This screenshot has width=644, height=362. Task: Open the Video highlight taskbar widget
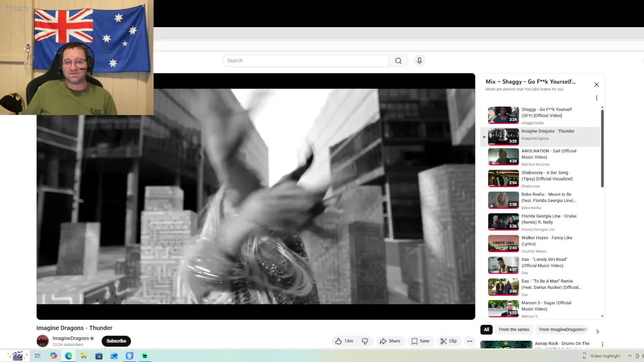(601, 356)
